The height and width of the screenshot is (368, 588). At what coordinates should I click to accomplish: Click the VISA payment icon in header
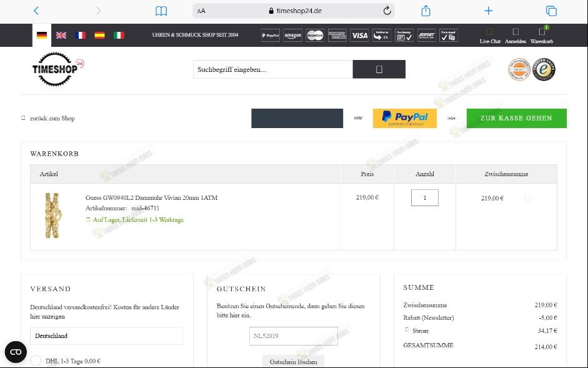pos(359,36)
